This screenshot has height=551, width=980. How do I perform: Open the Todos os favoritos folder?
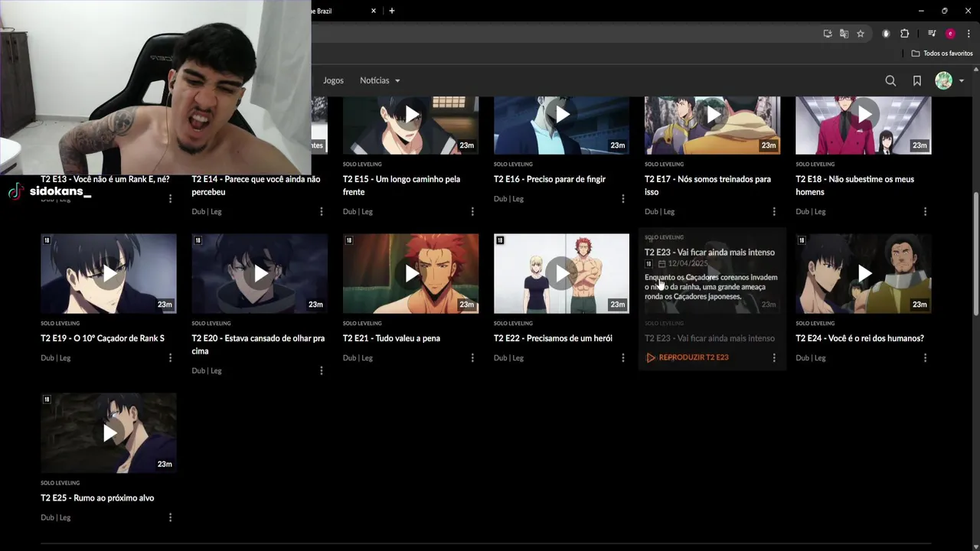(942, 54)
